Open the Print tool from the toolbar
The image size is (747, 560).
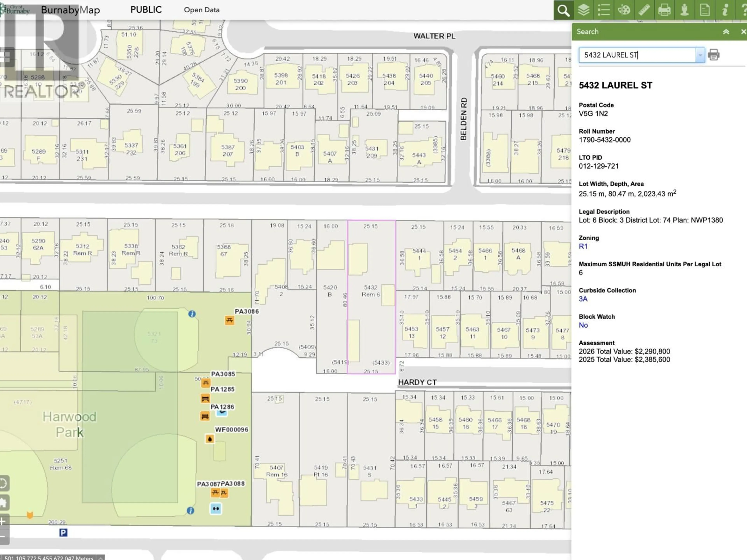point(664,10)
